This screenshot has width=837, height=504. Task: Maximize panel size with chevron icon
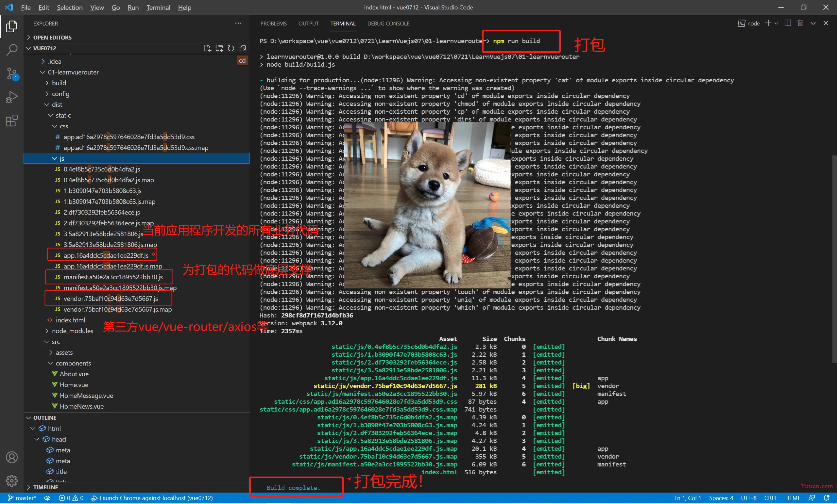pos(813,23)
